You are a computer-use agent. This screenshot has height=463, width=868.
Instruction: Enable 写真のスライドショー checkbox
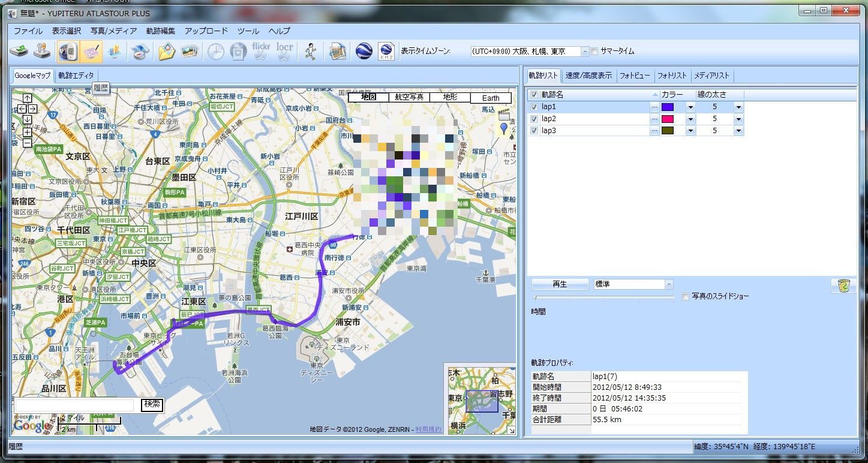(x=686, y=296)
